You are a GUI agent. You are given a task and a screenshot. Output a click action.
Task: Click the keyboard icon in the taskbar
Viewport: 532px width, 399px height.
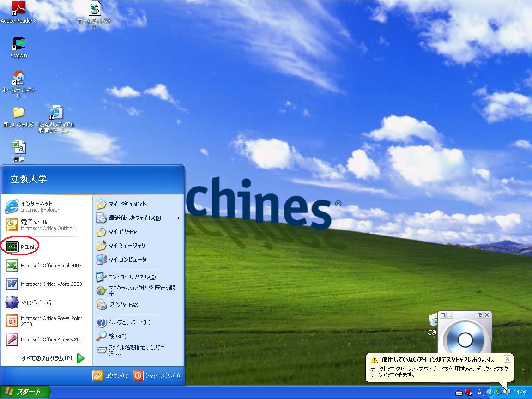pos(459,393)
